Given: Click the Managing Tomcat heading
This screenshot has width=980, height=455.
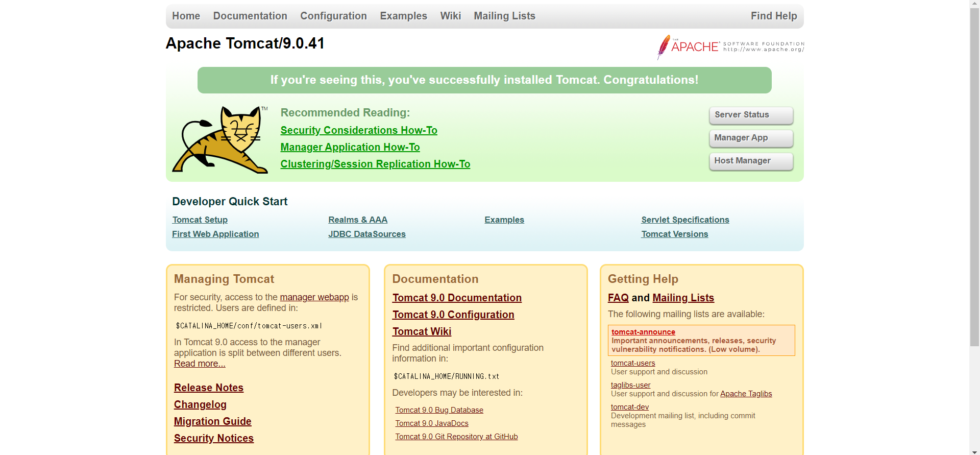Looking at the screenshot, I should coord(224,279).
